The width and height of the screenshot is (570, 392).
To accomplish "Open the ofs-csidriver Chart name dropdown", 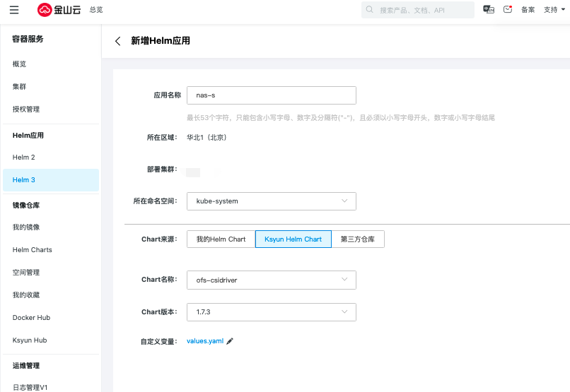I will point(271,280).
